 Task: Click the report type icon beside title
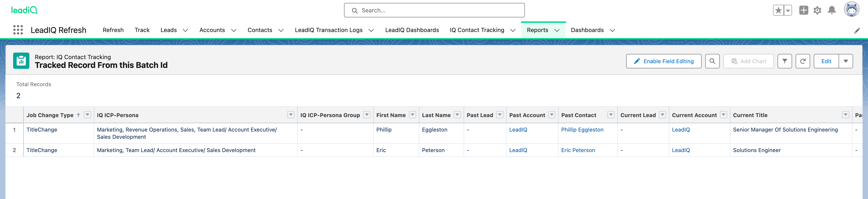[x=21, y=61]
